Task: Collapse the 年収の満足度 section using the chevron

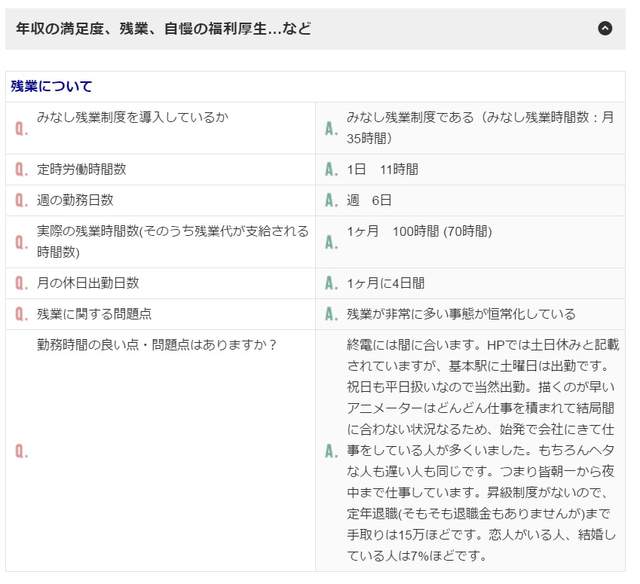Action: click(604, 29)
